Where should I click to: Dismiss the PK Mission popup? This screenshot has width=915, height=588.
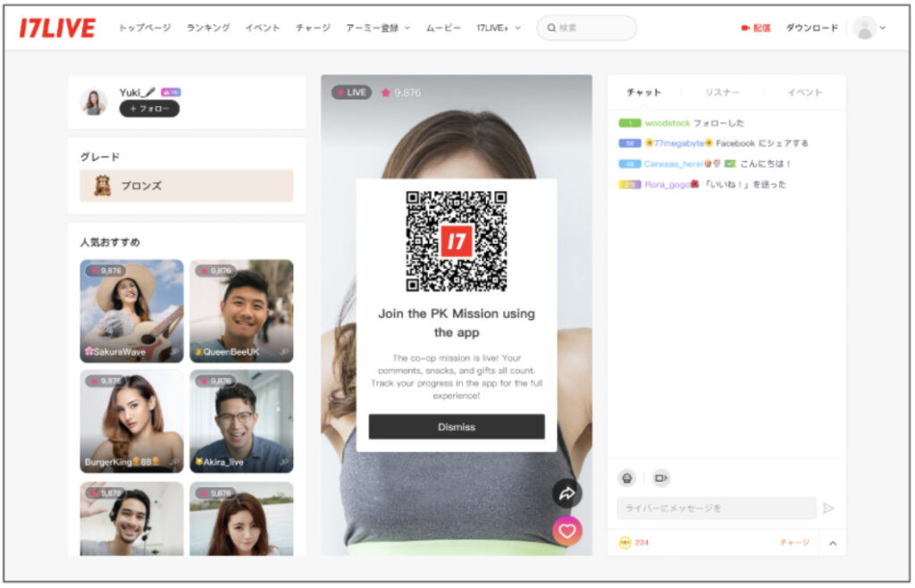point(457,426)
